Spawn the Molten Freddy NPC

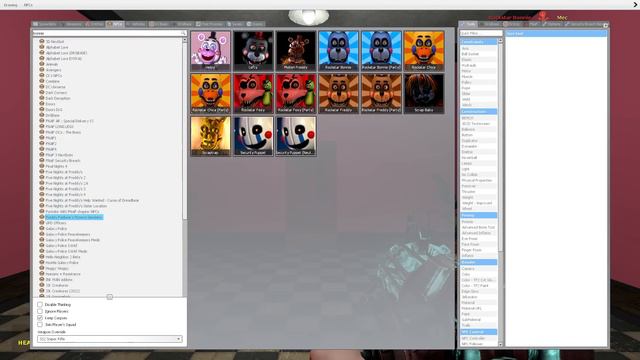click(x=296, y=51)
